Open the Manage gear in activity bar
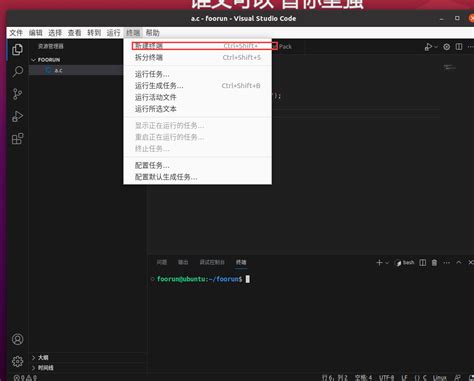Viewport: 474px width, 381px height. point(17,361)
